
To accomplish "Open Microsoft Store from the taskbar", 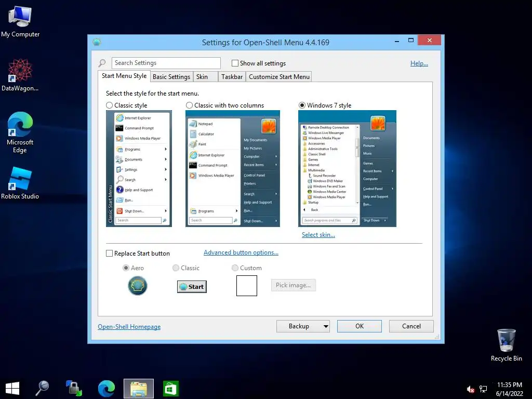I will point(170,389).
